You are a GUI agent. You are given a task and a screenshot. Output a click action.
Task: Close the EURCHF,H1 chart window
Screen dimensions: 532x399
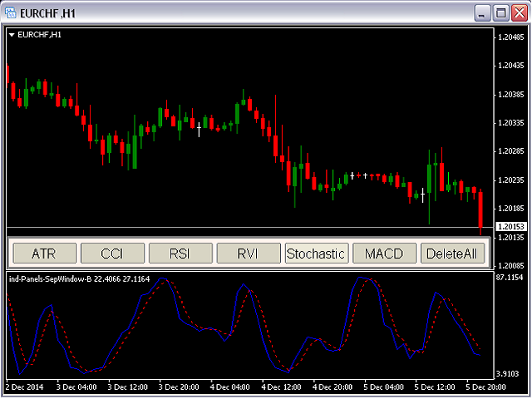click(x=520, y=12)
